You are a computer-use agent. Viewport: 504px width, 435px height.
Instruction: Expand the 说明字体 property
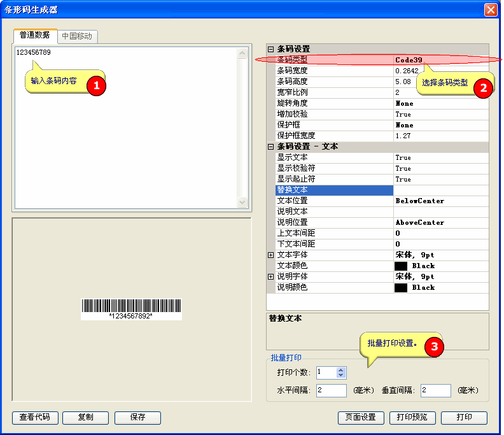coord(270,276)
